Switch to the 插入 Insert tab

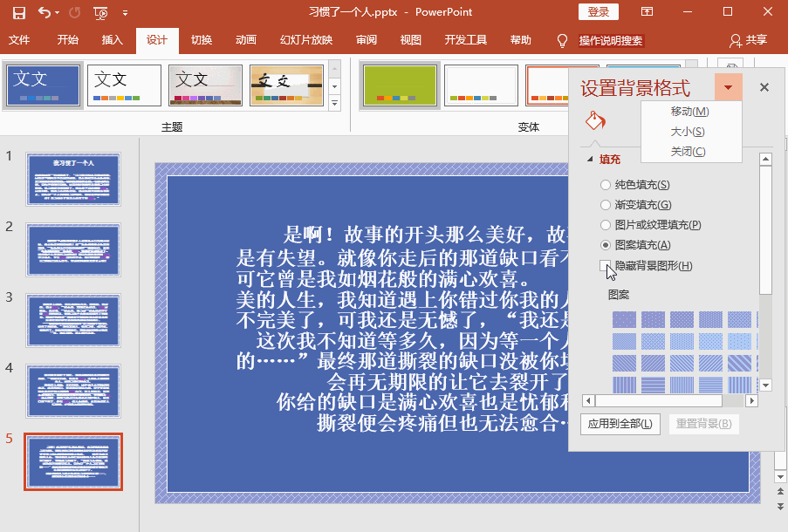(x=112, y=40)
